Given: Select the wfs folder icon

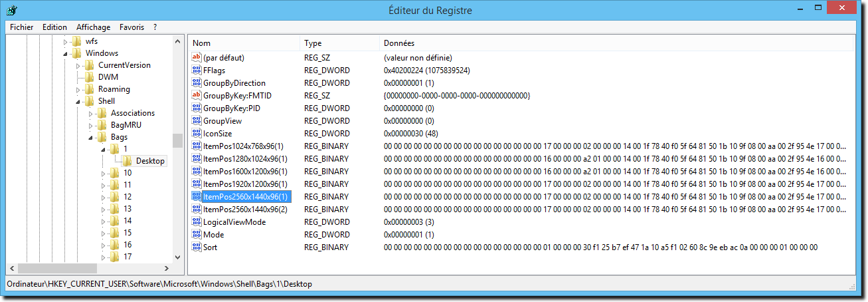Looking at the screenshot, I should pyautogui.click(x=77, y=41).
